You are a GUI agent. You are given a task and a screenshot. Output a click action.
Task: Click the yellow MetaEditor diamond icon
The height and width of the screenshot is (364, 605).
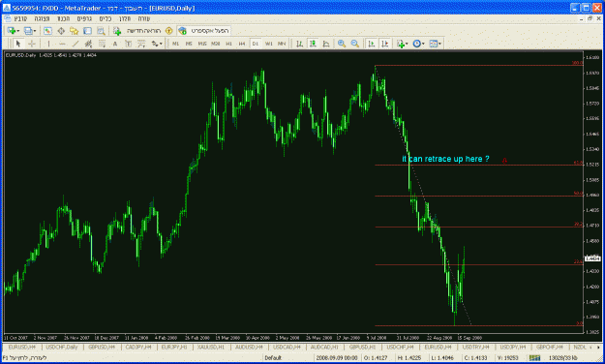point(168,30)
